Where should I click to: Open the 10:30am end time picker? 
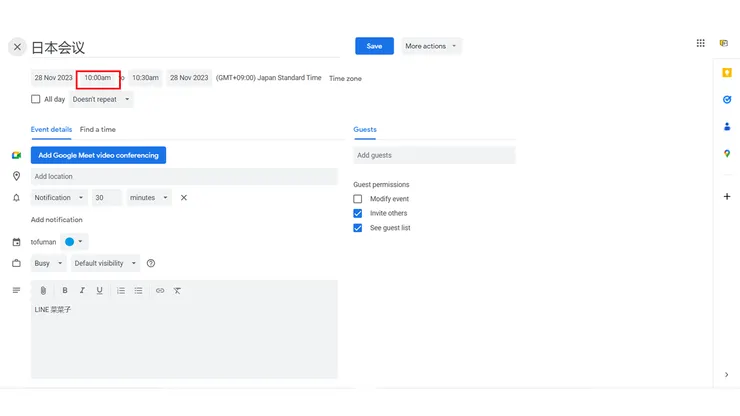(x=145, y=78)
